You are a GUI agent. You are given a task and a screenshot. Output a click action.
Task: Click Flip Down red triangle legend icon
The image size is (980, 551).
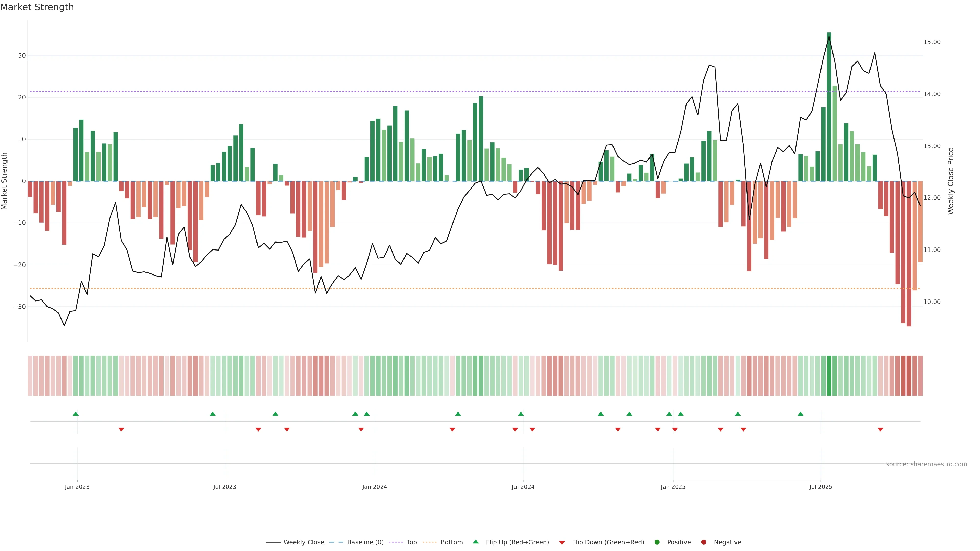pos(562,543)
